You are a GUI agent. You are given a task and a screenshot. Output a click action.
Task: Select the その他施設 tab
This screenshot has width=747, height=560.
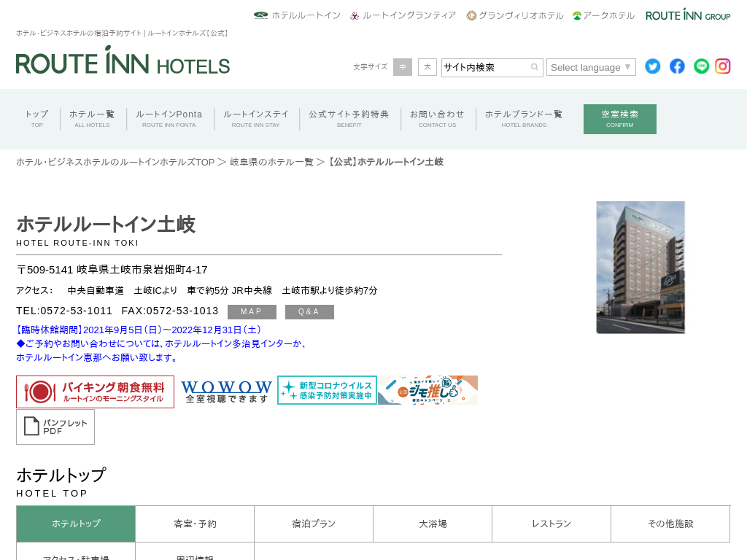(x=670, y=524)
